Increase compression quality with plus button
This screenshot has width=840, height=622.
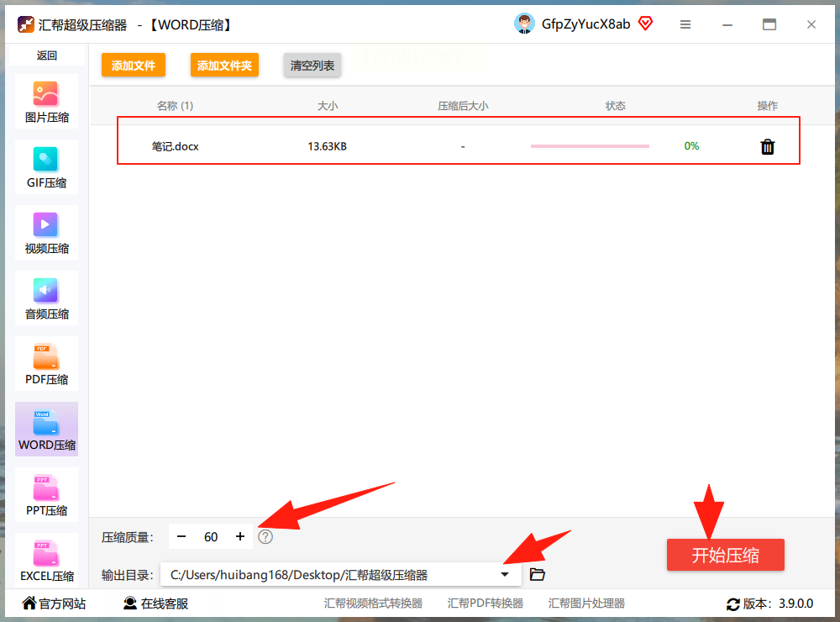(x=240, y=537)
